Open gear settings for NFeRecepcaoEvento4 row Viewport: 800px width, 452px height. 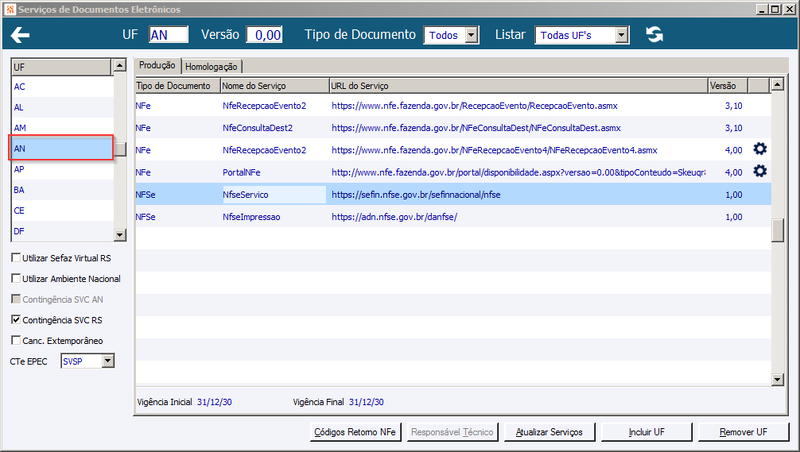[x=760, y=149]
